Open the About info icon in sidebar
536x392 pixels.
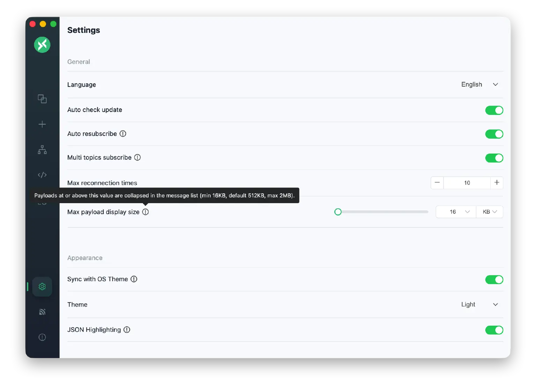(x=42, y=337)
